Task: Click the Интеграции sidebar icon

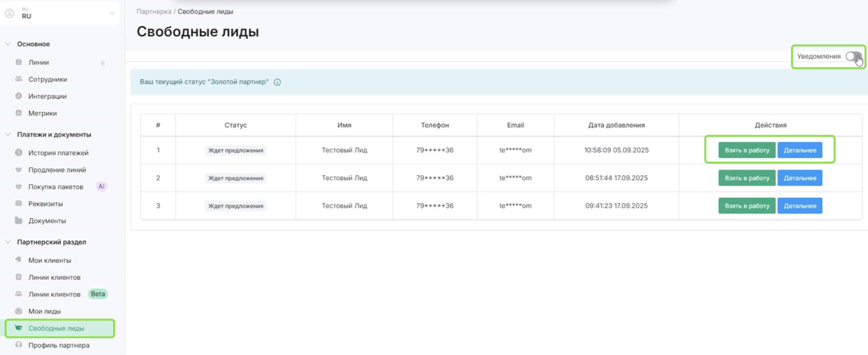Action: [19, 96]
